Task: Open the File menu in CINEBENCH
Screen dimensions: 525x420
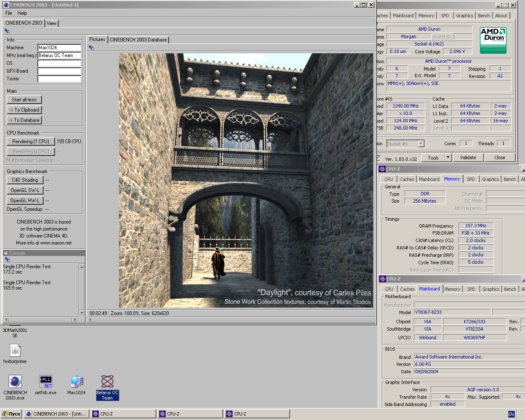Action: [9, 13]
